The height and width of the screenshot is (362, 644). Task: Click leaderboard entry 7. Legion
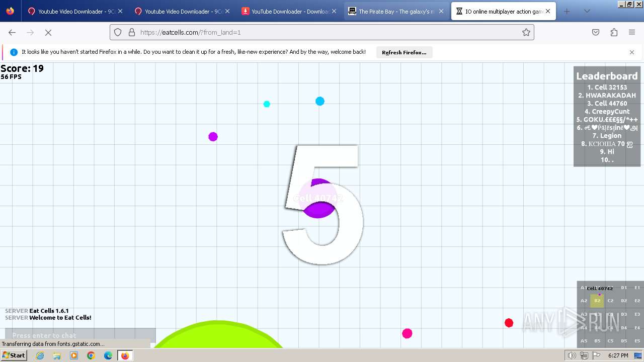pyautogui.click(x=607, y=135)
